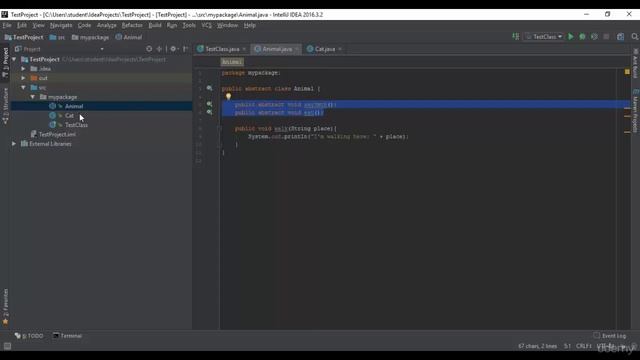Start debugging with the green bug icon
The width and height of the screenshot is (640, 360).
[582, 37]
